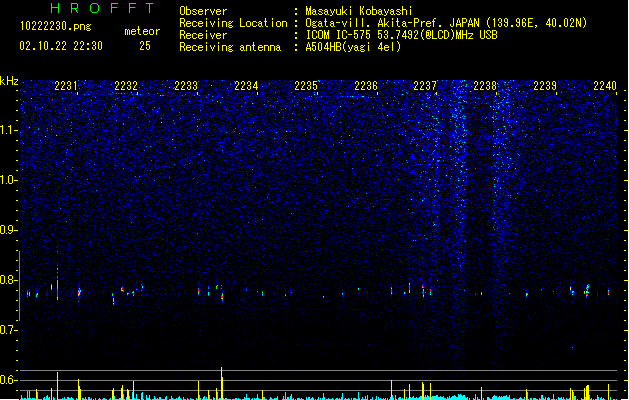The image size is (629, 400).
Task: Click the 2232 time marker
Action: coord(126,86)
